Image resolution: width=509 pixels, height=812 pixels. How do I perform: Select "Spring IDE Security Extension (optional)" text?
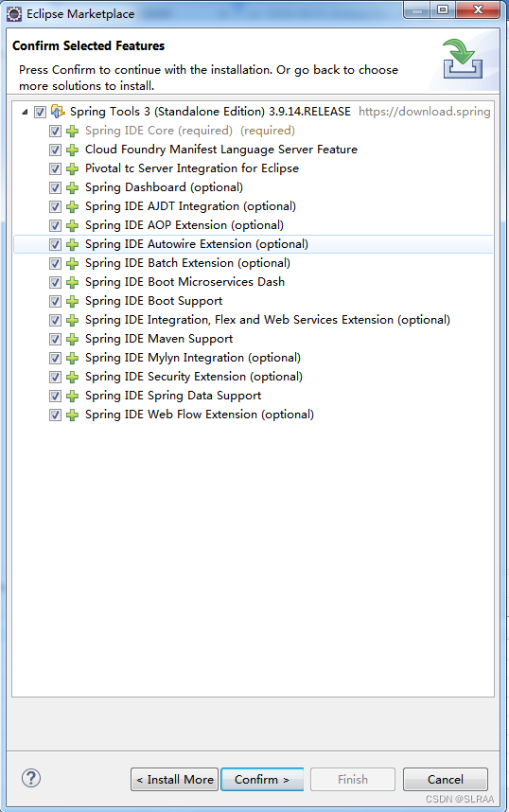click(194, 377)
